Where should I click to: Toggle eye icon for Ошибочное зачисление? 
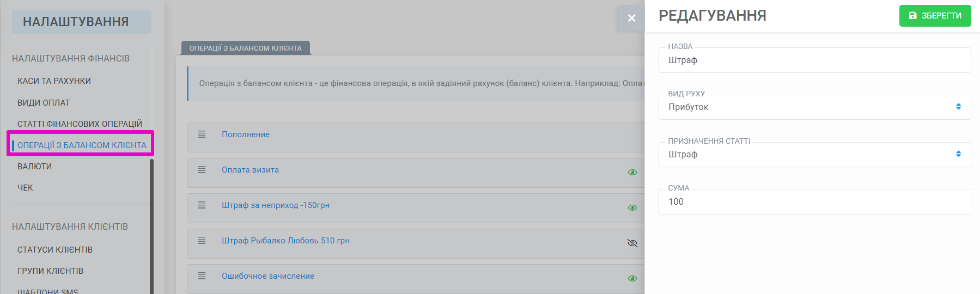pyautogui.click(x=632, y=278)
